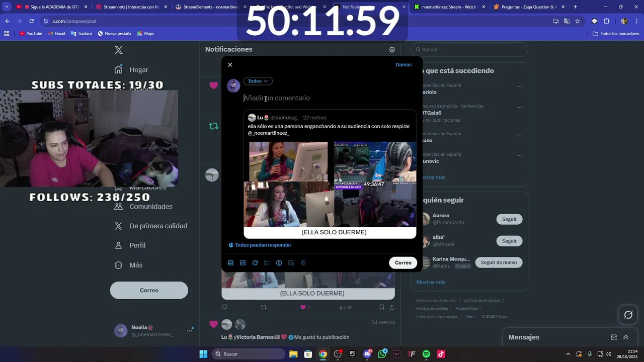Schedule the post with calendar icon
644x362 pixels.
pos(291,262)
